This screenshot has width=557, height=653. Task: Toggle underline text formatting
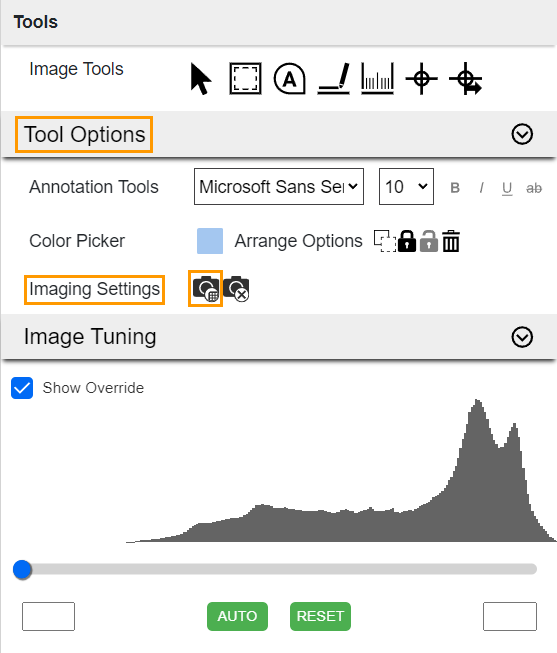(x=507, y=188)
